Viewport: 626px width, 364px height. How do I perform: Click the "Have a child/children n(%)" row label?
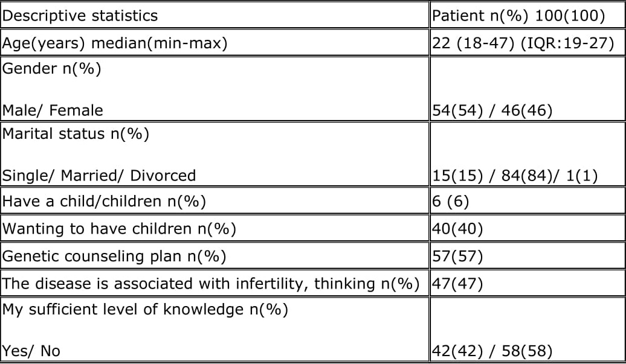point(105,202)
